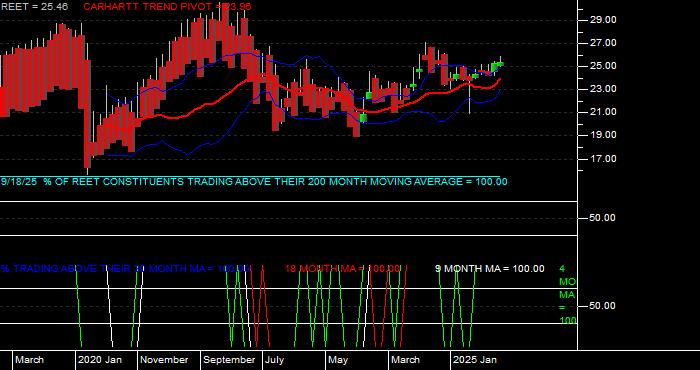Select the March marker at the timeline start
Viewport: 700px width, 370px height.
pos(29,360)
